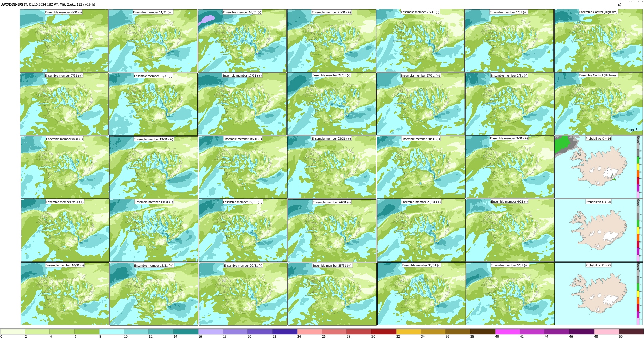This screenshot has height=339, width=644.
Task: Click the Ensemble member 3/31 (+) panel
Action: [x=509, y=167]
